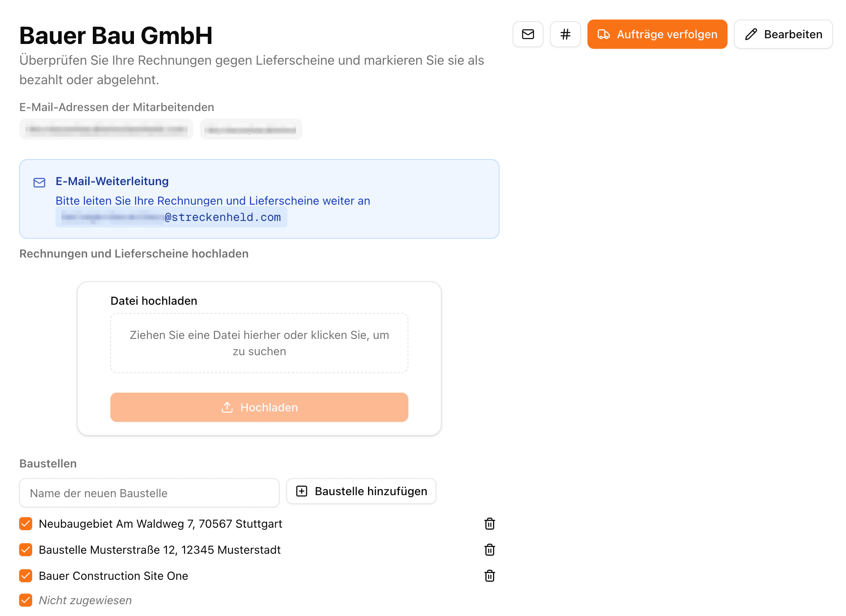Viewport: 846px width, 616px height.
Task: Delete Baustelle Musterstraße 12 via trash icon
Action: (x=489, y=550)
